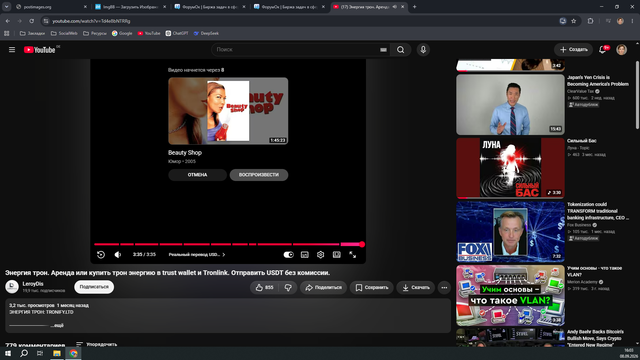The height and width of the screenshot is (360, 640).
Task: Click the browser address bar URL
Action: point(91,21)
